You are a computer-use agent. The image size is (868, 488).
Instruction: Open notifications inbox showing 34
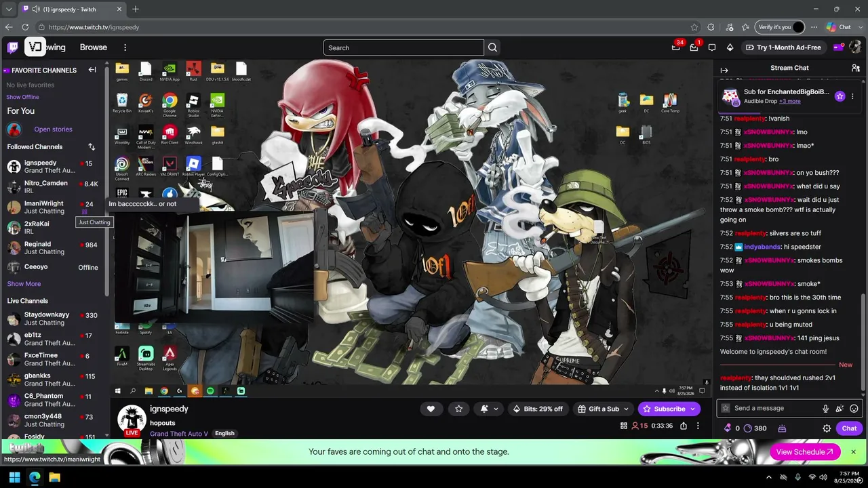pos(676,47)
